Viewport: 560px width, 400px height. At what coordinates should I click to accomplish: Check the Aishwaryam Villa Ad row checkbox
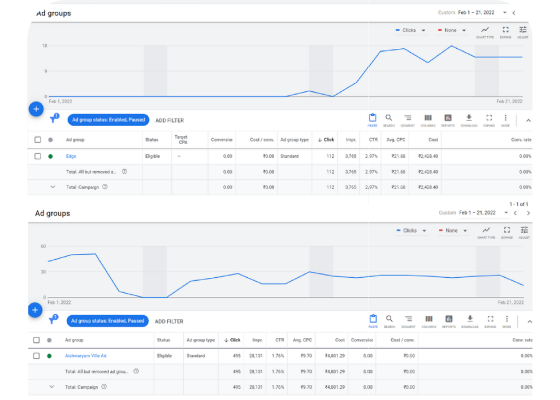click(36, 356)
